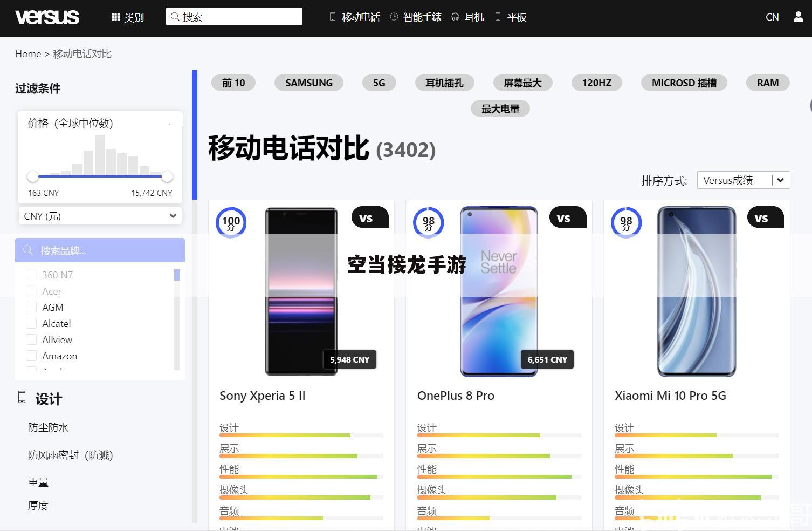812x531 pixels.
Task: Expand the 厚度 filter
Action: click(x=38, y=506)
